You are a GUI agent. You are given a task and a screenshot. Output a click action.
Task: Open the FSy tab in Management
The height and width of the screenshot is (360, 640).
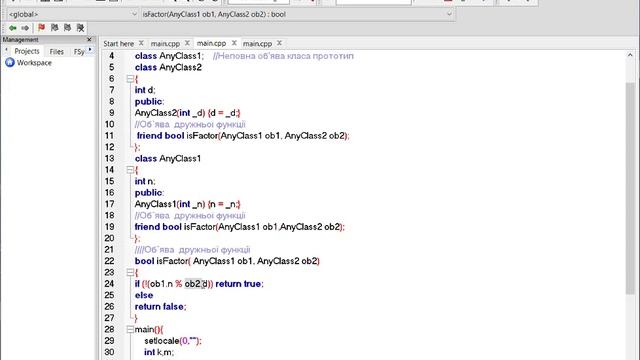click(x=79, y=51)
